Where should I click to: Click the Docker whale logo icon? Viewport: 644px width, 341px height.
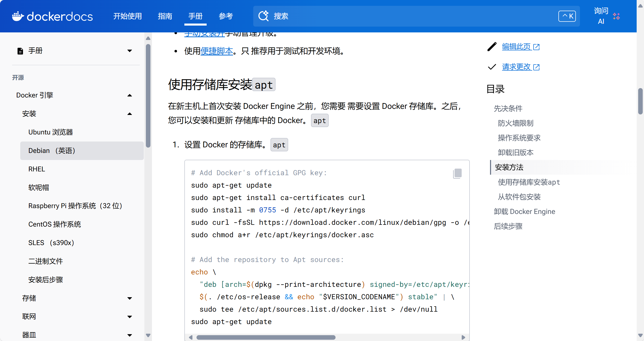tap(18, 16)
